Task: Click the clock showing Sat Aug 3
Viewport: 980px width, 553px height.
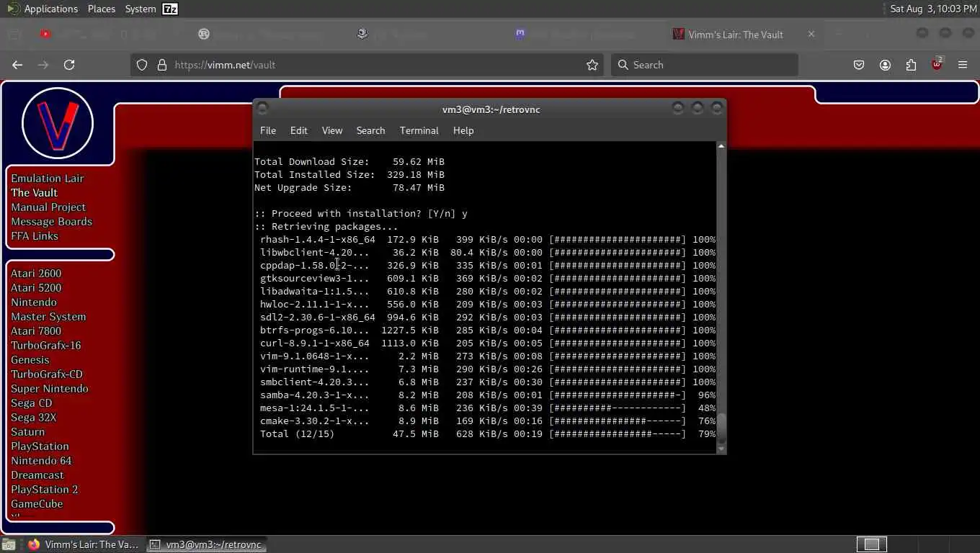Action: (x=933, y=9)
